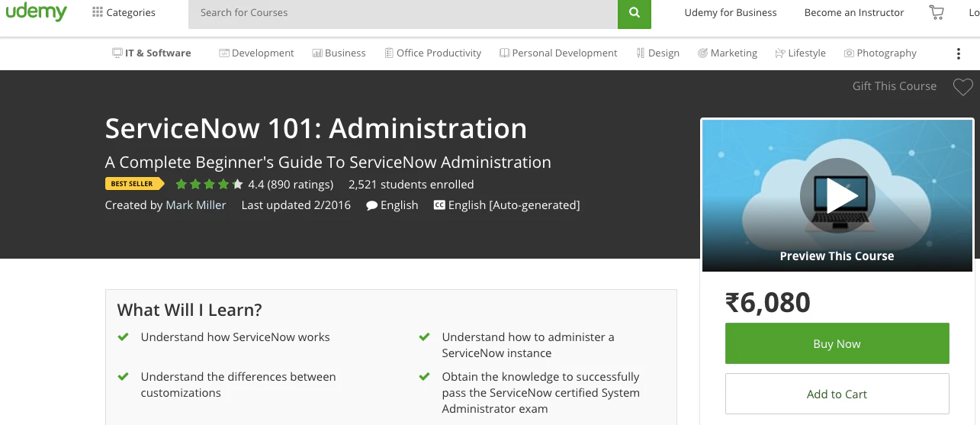
Task: Click 'Obtain the knowledge to successfully pass' item
Action: click(x=541, y=392)
